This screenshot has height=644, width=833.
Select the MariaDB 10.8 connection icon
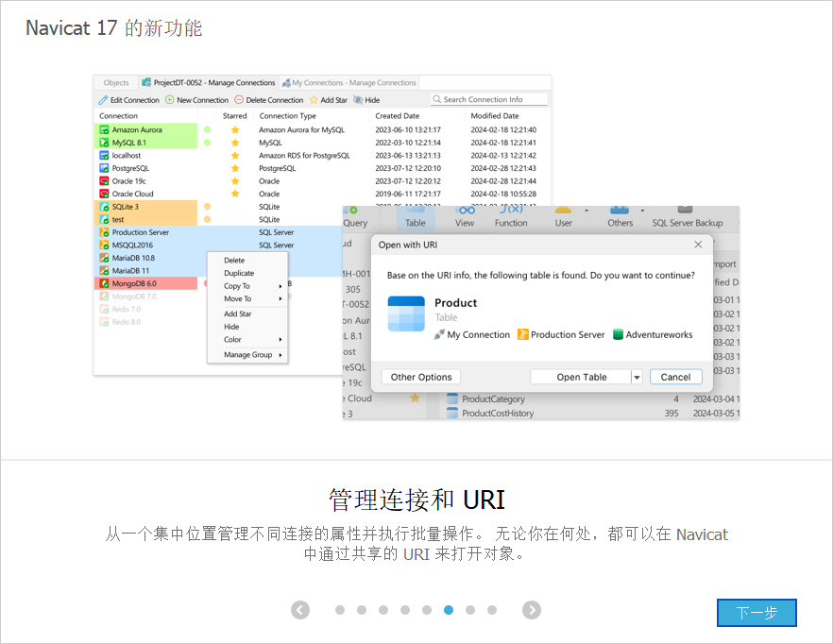104,258
